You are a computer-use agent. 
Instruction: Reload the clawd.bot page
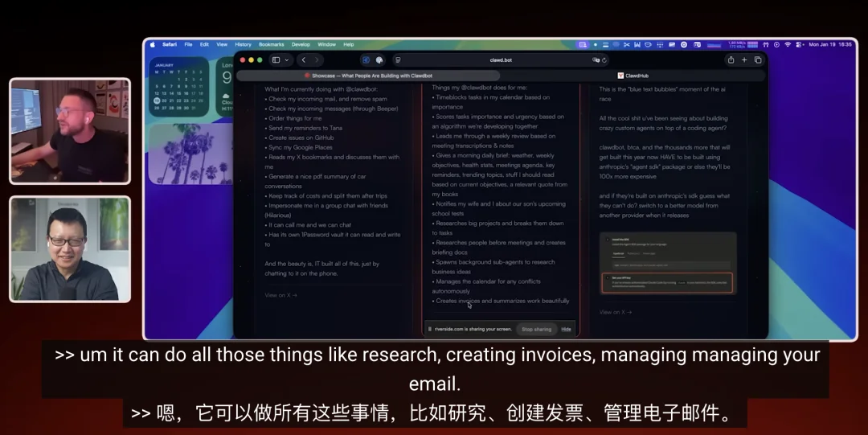(x=604, y=60)
